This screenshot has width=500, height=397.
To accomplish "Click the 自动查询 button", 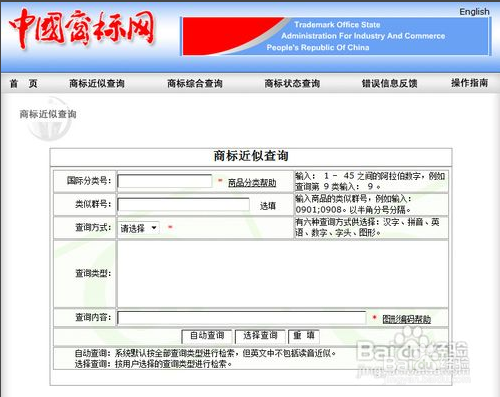I will [207, 336].
